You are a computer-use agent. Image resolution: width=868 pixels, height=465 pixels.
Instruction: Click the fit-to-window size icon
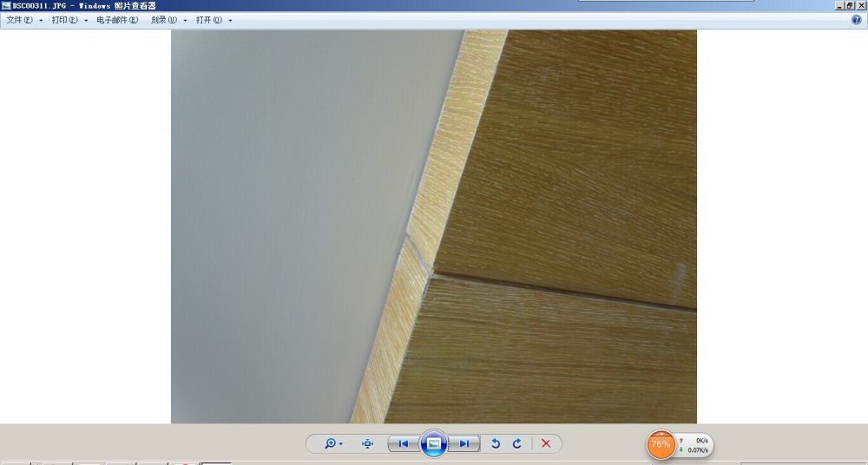pyautogui.click(x=367, y=443)
